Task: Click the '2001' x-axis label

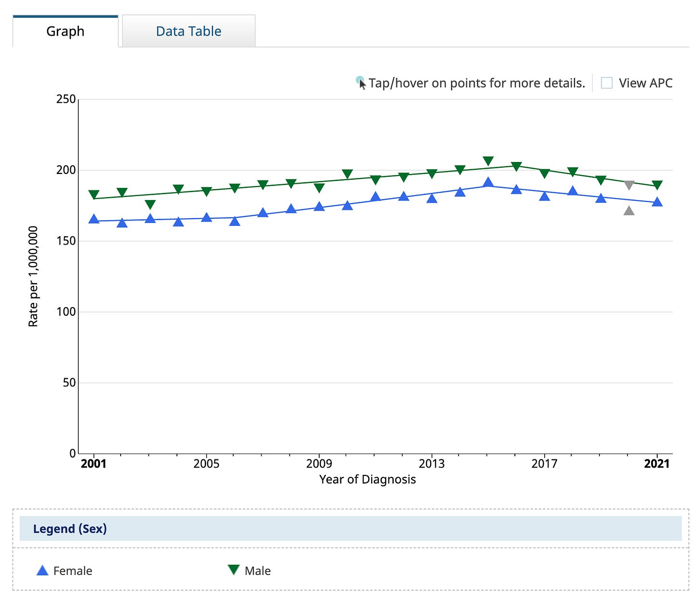Action: point(94,464)
